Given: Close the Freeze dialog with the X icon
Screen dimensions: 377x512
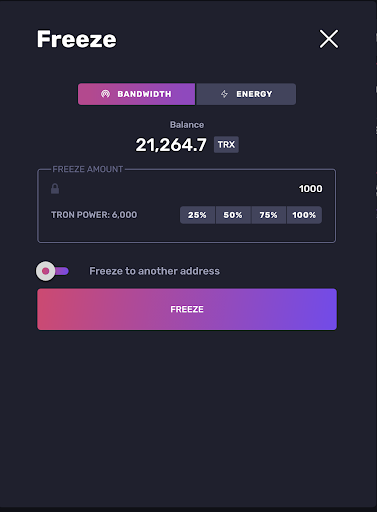Looking at the screenshot, I should click(x=329, y=39).
